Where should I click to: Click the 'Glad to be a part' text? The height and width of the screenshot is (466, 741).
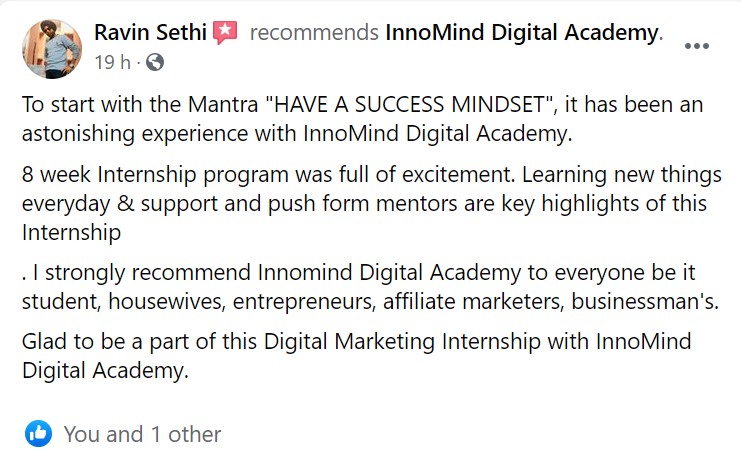[x=96, y=343]
